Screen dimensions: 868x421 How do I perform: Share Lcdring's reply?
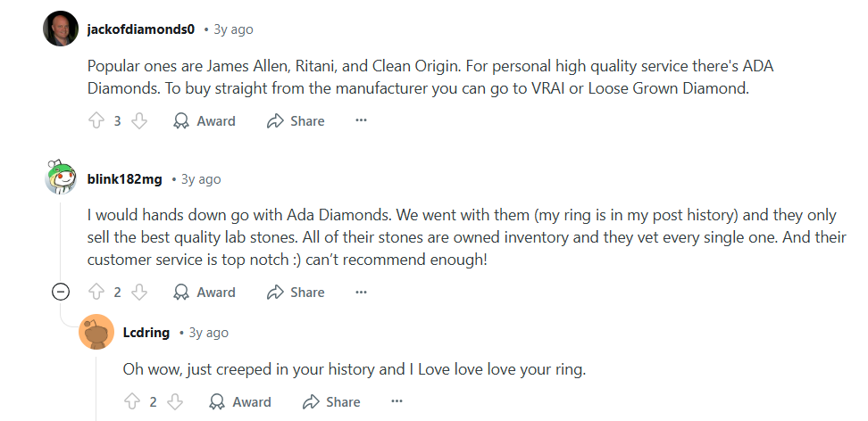coord(332,402)
